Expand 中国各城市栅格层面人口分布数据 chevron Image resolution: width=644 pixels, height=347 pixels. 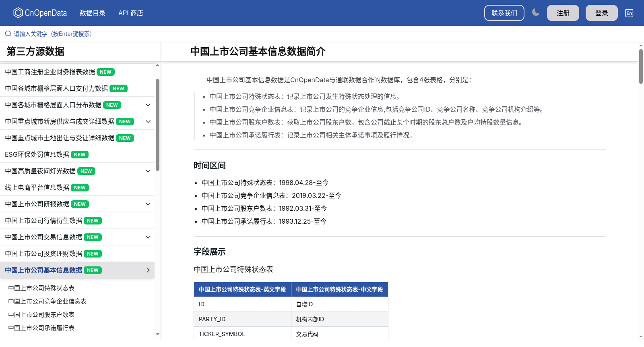click(148, 105)
